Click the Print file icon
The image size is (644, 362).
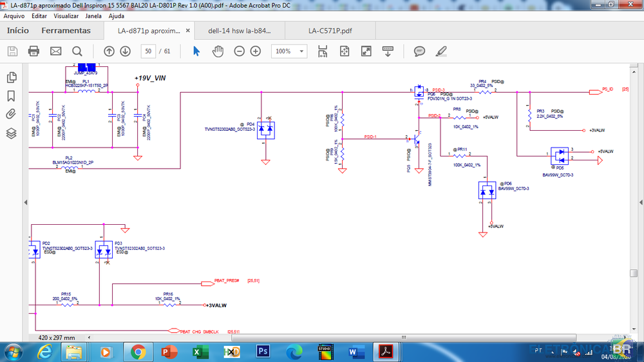[x=34, y=52]
